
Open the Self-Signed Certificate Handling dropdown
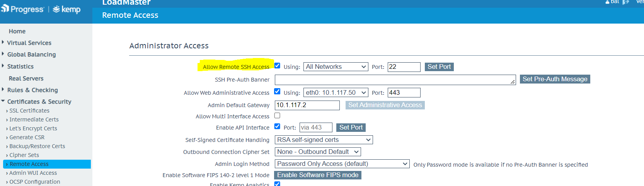pos(324,140)
